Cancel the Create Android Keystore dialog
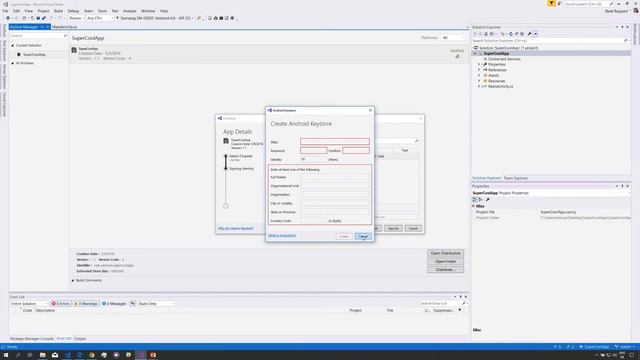Image resolution: width=640 pixels, height=360 pixels. coord(363,236)
